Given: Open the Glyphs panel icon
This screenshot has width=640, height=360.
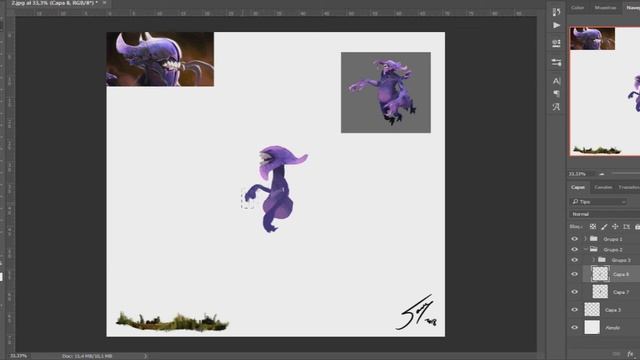Looking at the screenshot, I should [556, 107].
